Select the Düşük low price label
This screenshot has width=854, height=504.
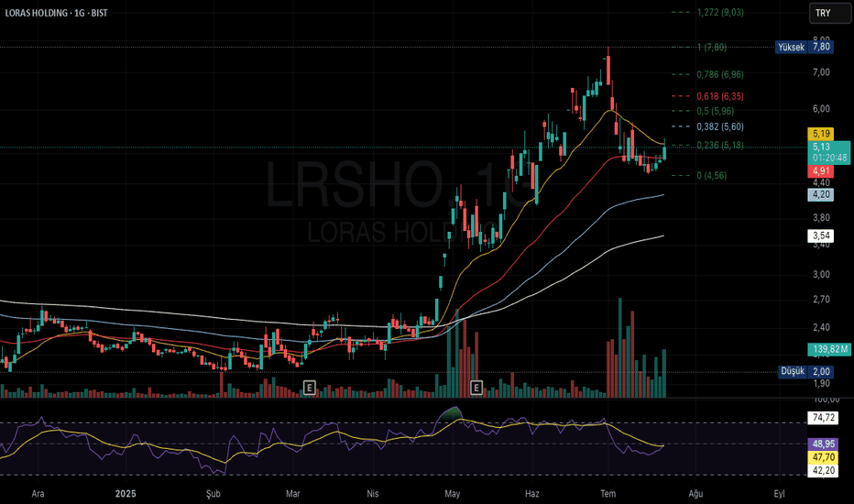792,372
